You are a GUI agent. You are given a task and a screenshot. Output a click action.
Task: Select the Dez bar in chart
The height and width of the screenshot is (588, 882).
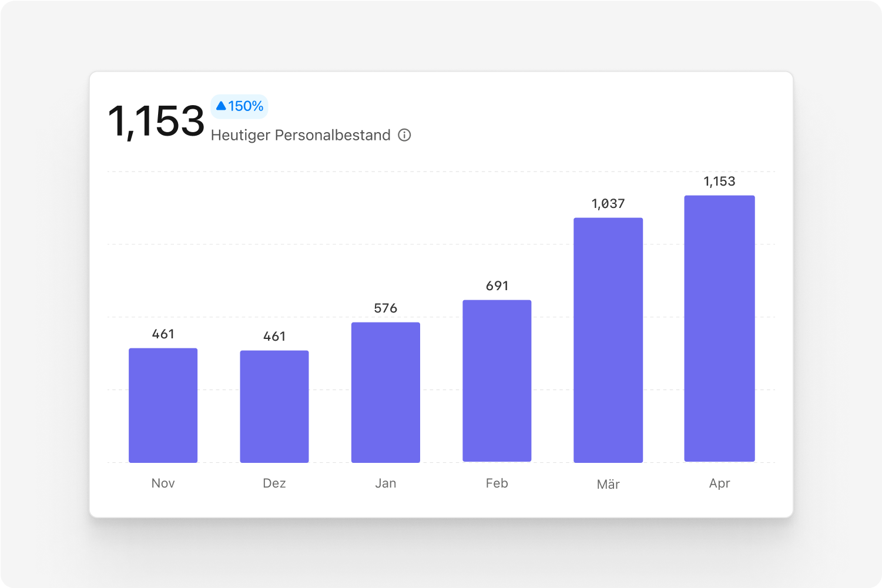(x=274, y=406)
